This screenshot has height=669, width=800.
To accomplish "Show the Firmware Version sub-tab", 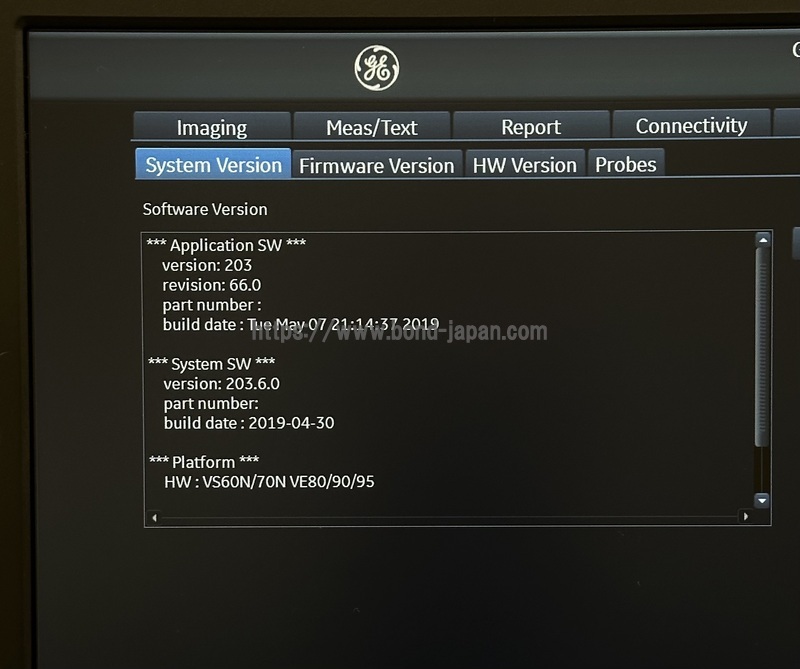I will coord(377,166).
